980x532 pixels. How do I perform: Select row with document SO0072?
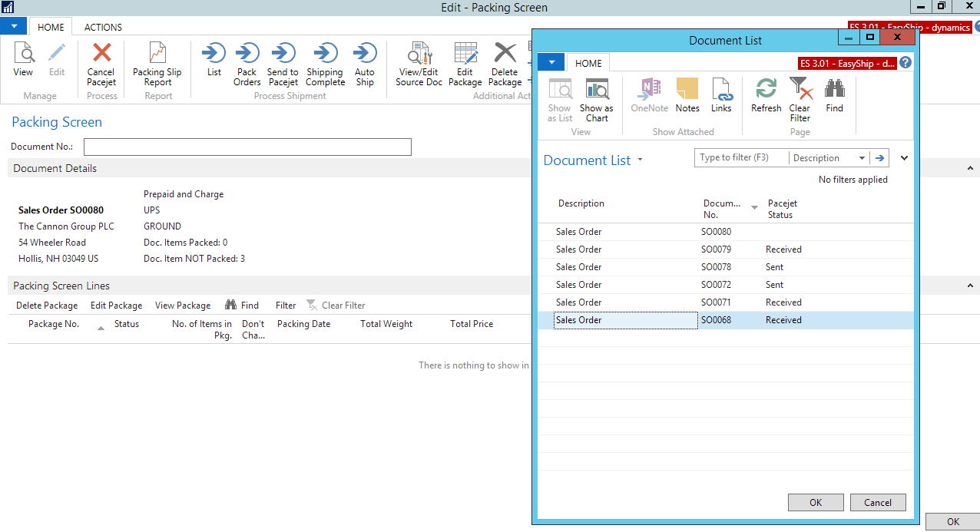[x=726, y=285]
